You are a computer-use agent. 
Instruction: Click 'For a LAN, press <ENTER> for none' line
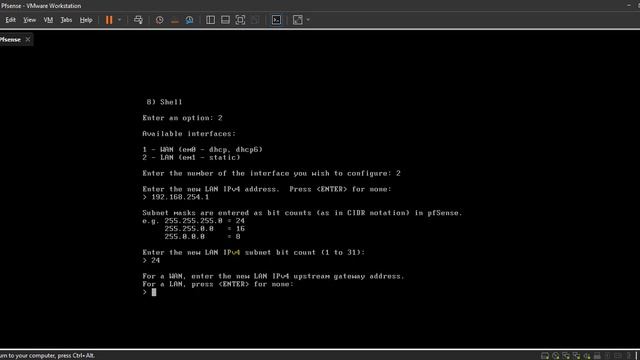(x=218, y=284)
